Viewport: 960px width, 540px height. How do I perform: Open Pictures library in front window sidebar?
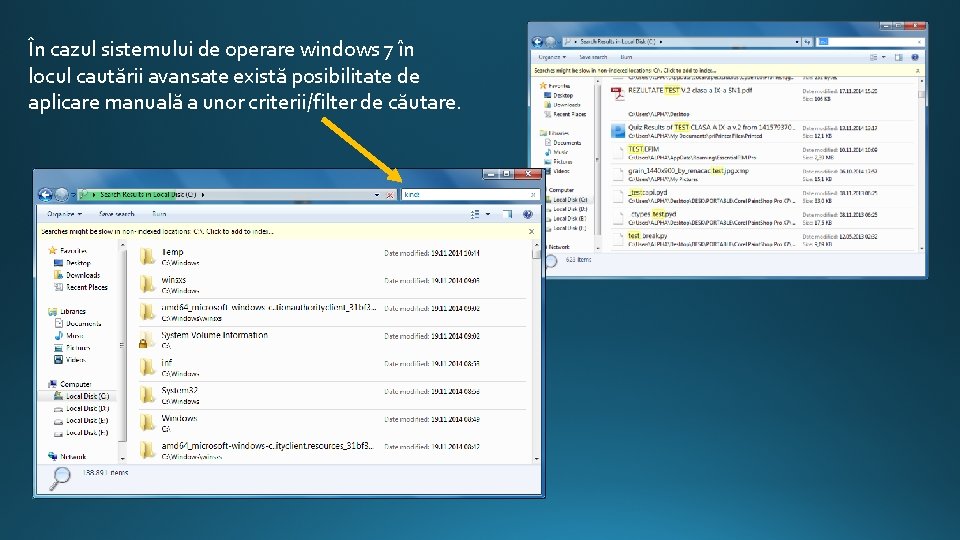coord(78,348)
